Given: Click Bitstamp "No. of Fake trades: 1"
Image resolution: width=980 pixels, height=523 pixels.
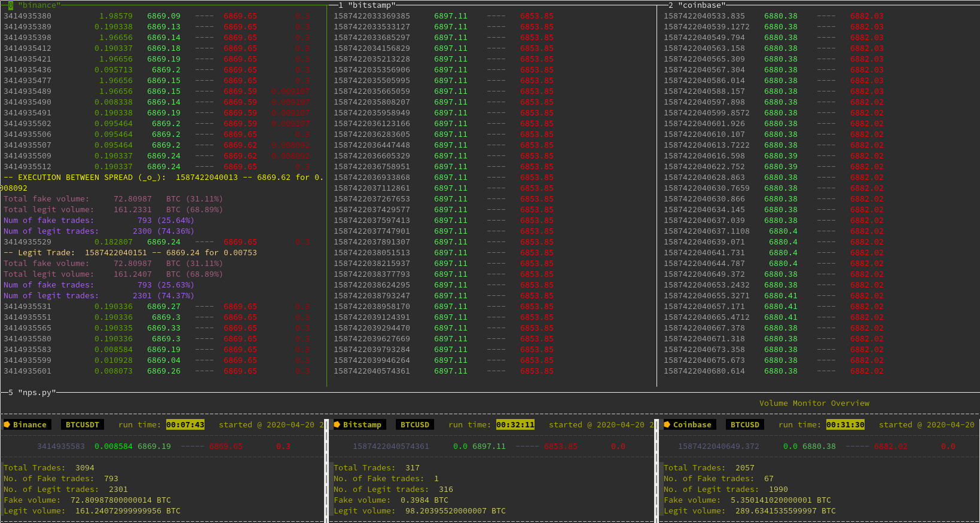Looking at the screenshot, I should pos(386,479).
